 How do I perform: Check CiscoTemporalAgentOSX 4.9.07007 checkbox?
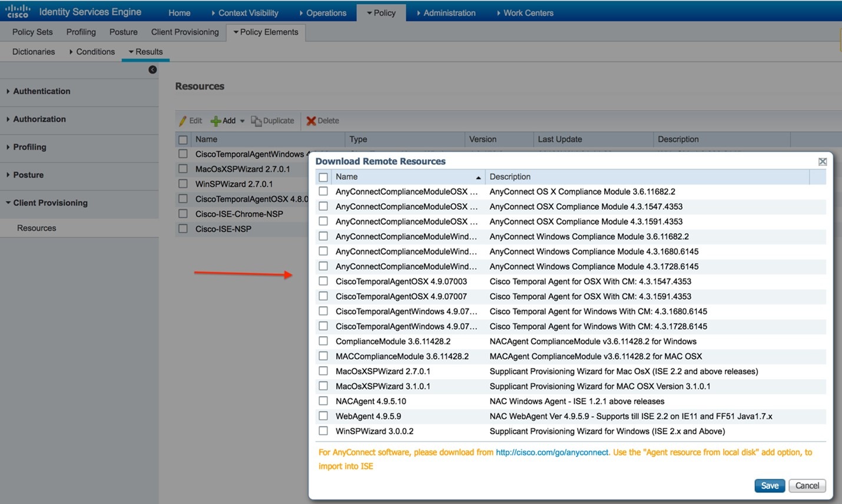[323, 296]
